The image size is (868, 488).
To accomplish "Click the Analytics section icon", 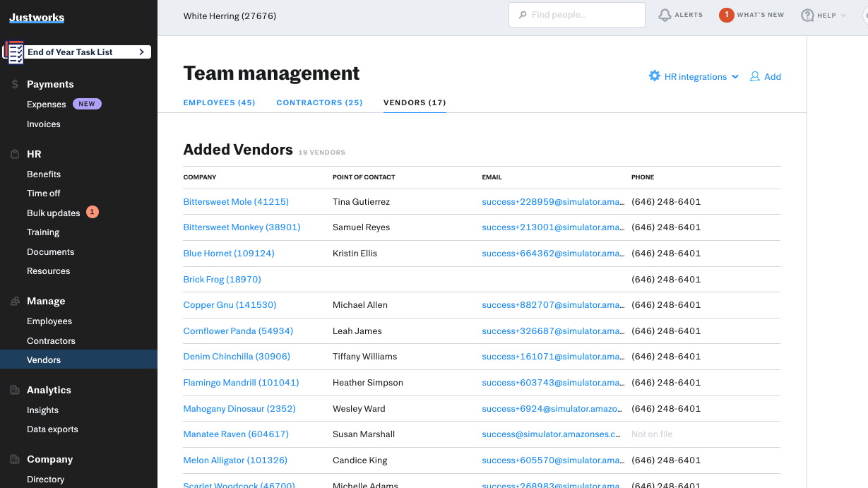I will [x=15, y=390].
